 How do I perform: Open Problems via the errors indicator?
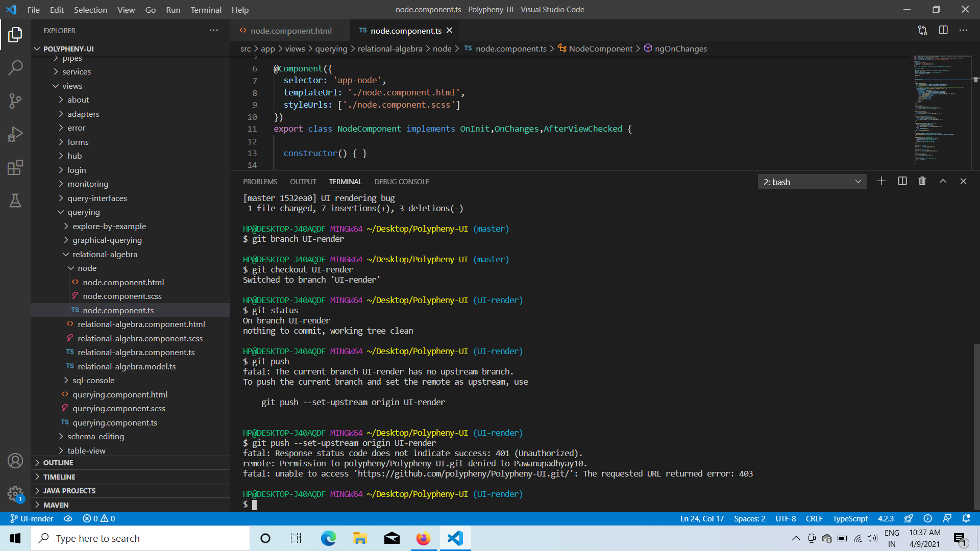coord(99,518)
